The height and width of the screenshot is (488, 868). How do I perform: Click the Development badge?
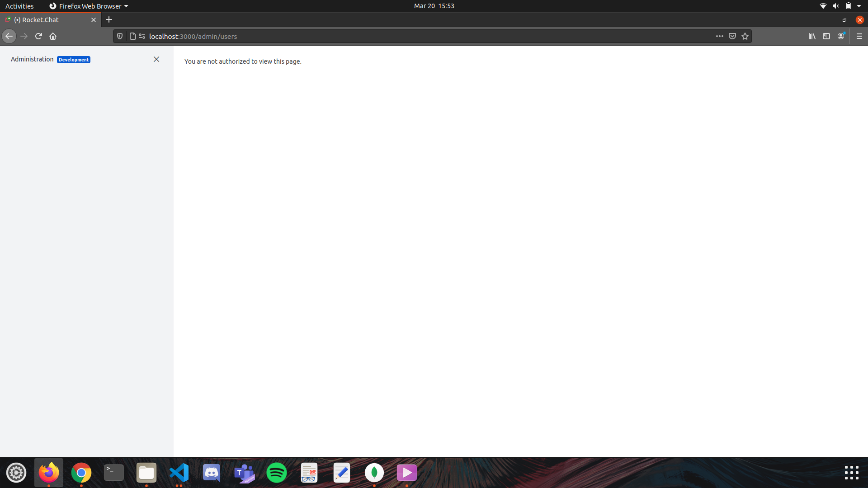tap(74, 60)
